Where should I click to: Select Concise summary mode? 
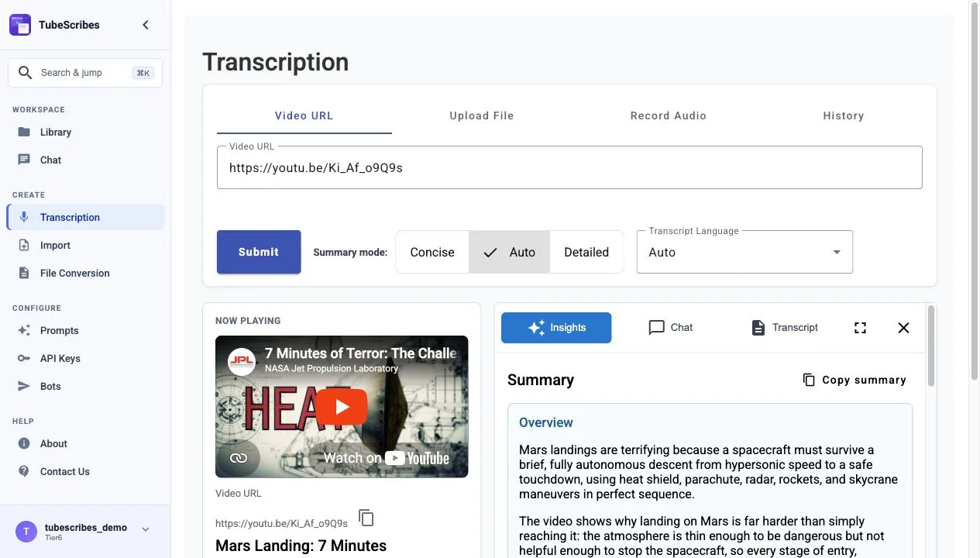tap(432, 252)
